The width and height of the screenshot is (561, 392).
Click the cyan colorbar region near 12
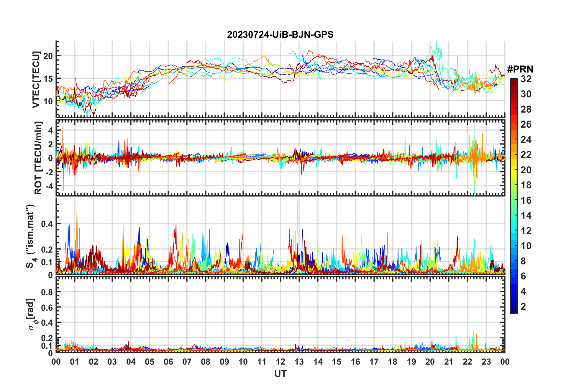(514, 230)
